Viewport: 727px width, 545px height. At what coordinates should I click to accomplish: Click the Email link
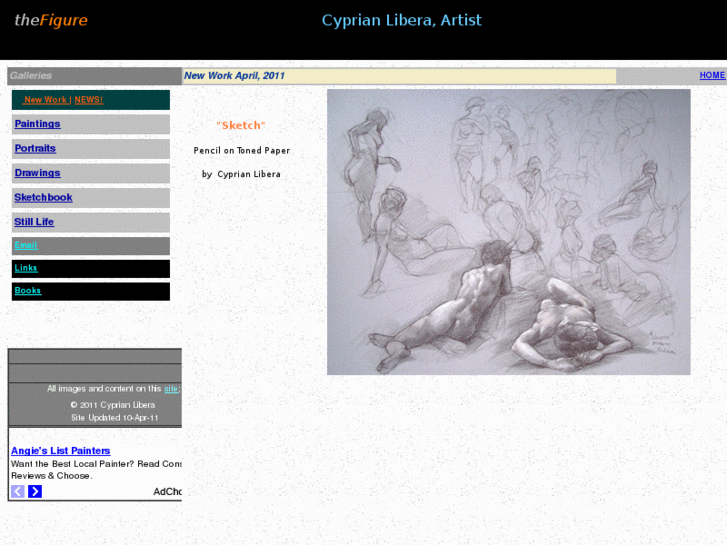tap(26, 245)
